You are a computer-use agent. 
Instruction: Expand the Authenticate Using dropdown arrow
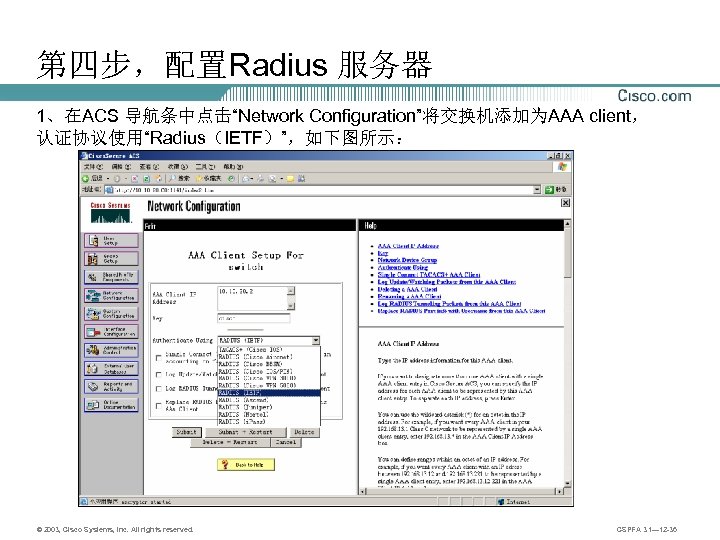coord(316,341)
